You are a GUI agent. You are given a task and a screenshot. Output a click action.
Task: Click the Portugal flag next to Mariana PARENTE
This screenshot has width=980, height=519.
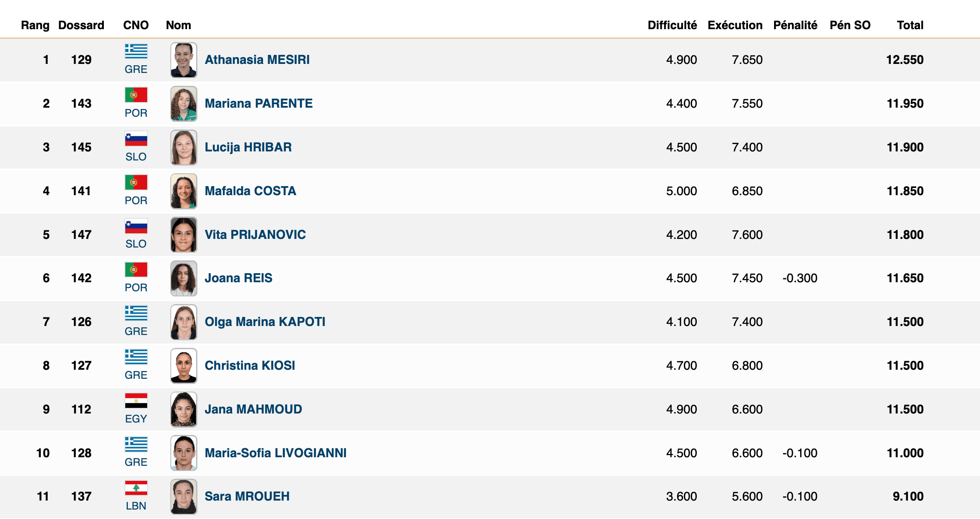[x=136, y=95]
